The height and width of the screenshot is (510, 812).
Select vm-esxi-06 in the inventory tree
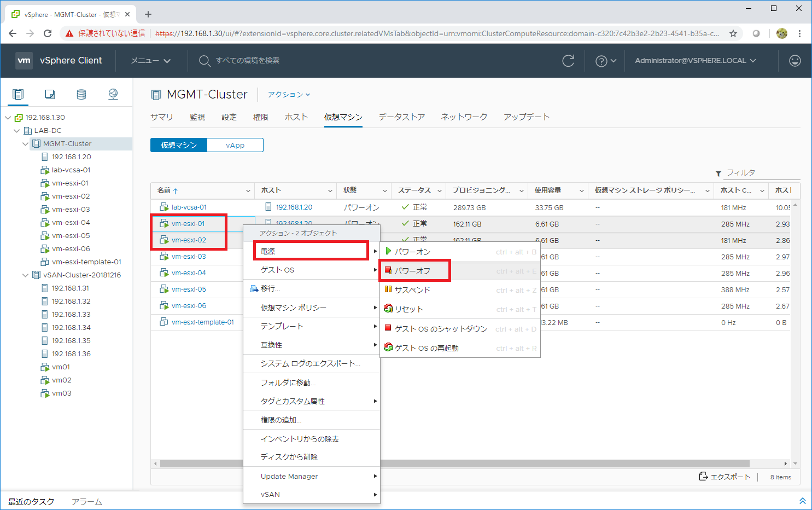[x=71, y=249]
